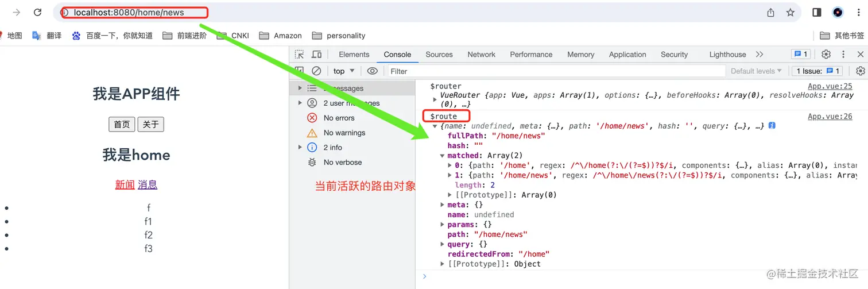Screen dimensions: 868x289
Task: Open the 翻译 bookmark
Action: click(x=47, y=36)
